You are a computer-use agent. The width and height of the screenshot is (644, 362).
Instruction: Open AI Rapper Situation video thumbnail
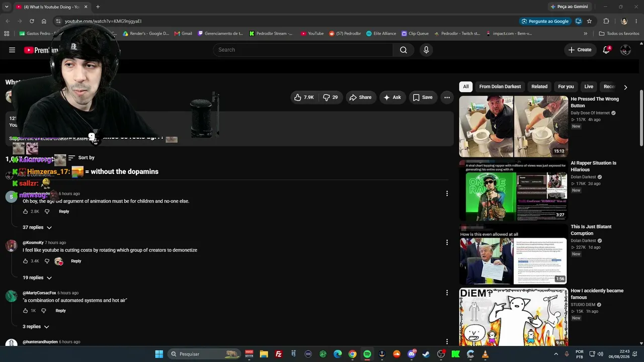coord(514,191)
